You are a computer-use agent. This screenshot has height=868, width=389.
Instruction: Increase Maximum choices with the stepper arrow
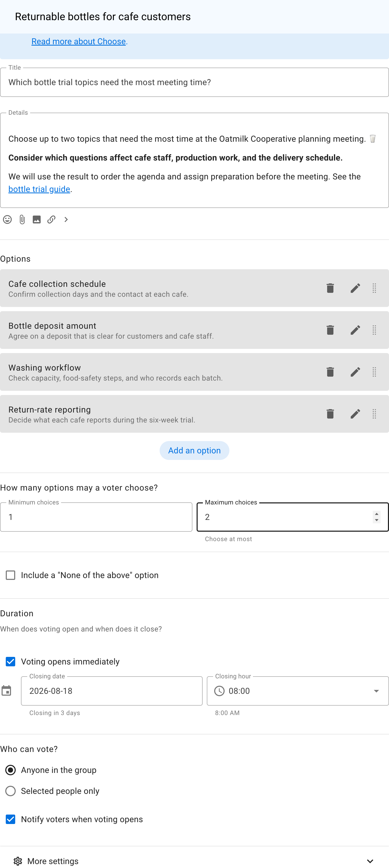pos(376,514)
